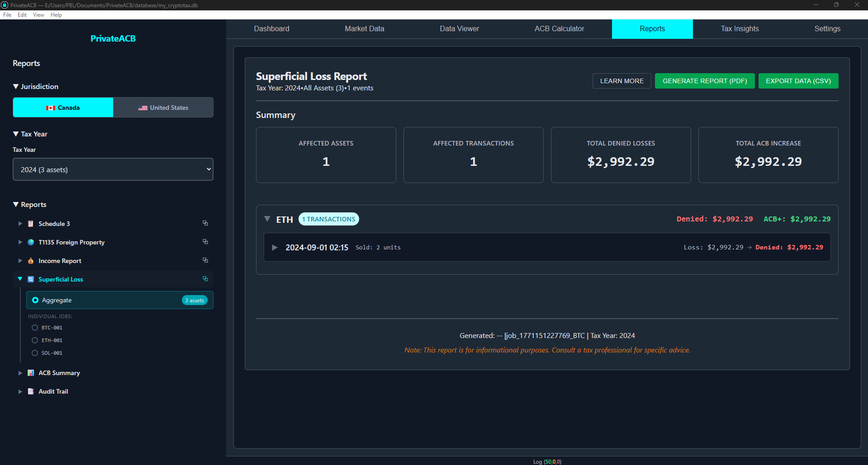Screen dimensions: 868x465
Task: Click the pop-out icon beside Schedule 3
Action: 205,223
